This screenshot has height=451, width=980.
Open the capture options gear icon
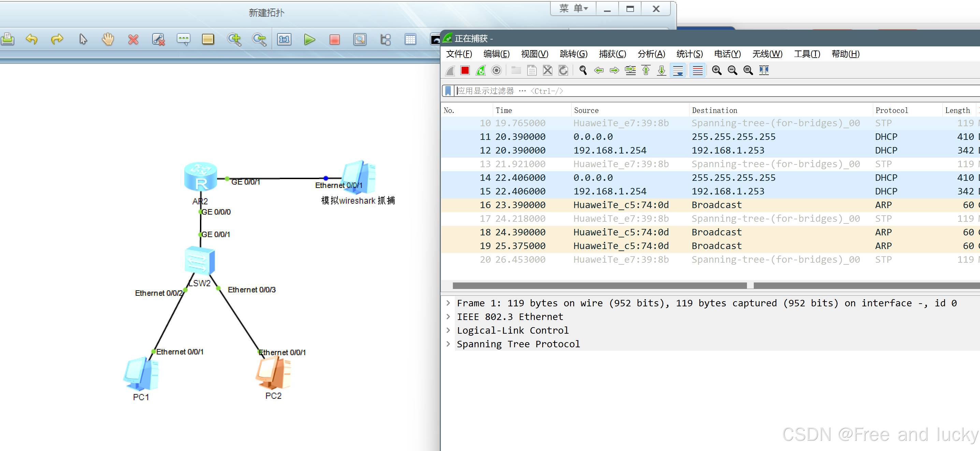point(496,70)
